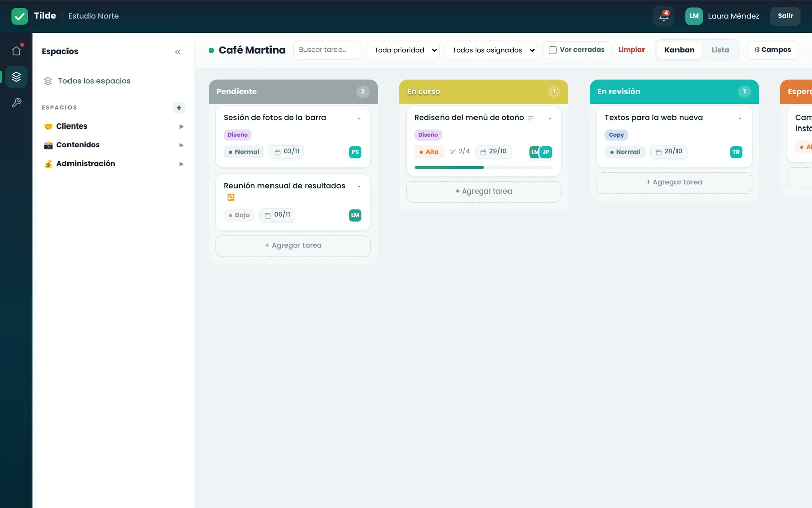
Task: Click the TR assignee avatar
Action: [736, 152]
